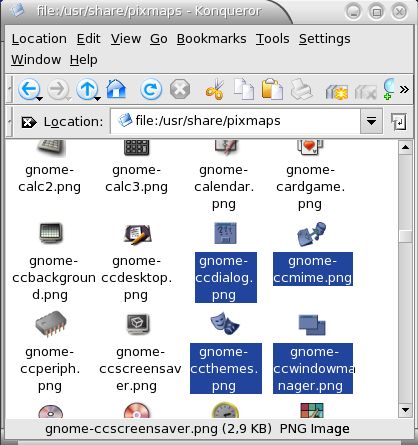418x445 pixels.
Task: Open the Back button history dropdown arrow
Action: [x=39, y=99]
